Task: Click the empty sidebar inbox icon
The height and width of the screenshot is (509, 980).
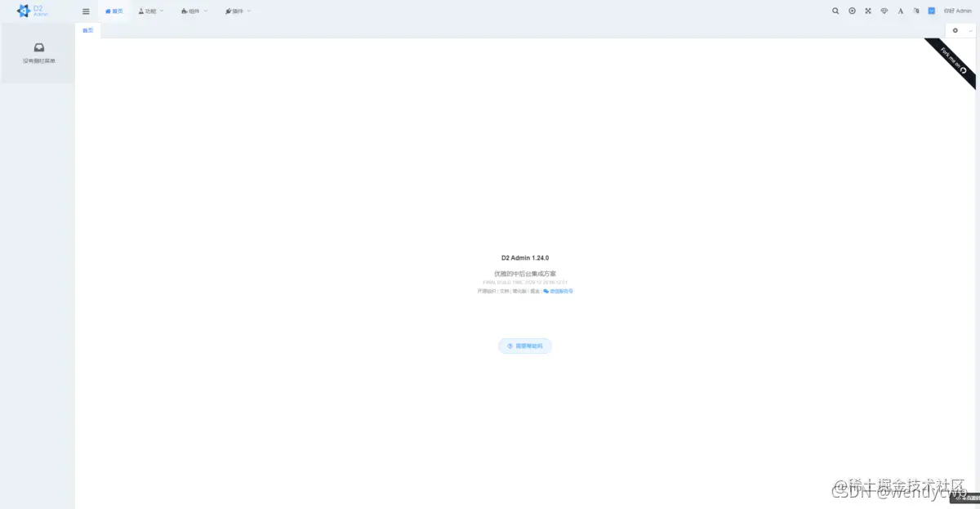Action: [39, 47]
